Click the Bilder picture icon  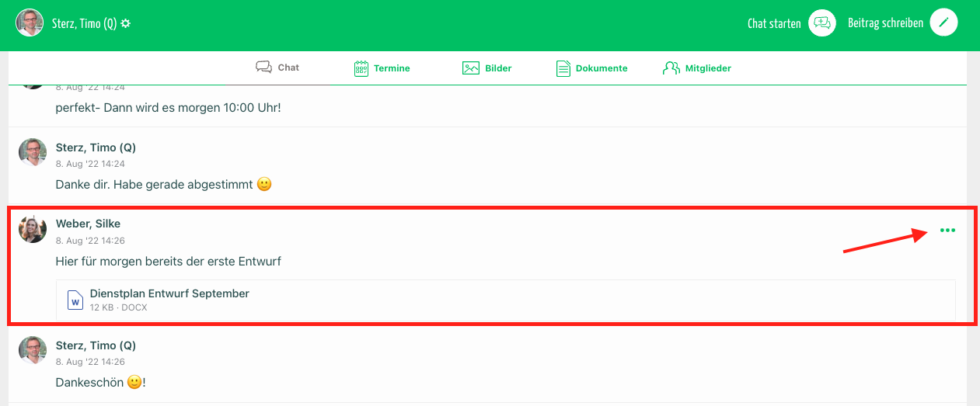(471, 68)
